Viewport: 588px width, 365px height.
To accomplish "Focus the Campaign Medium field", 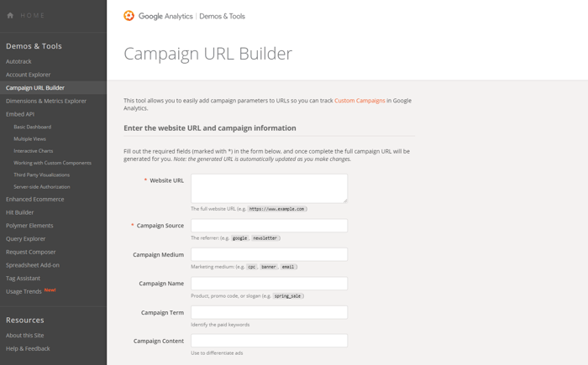I will click(x=270, y=254).
